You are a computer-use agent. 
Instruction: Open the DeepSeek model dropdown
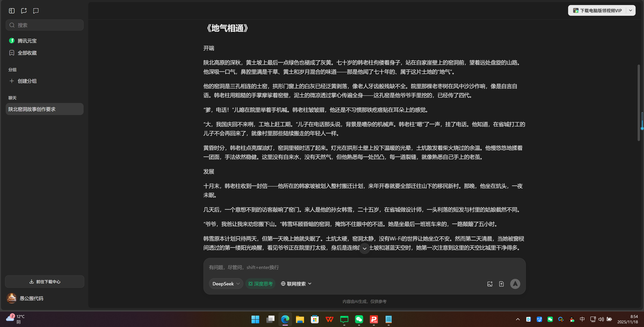(x=226, y=284)
